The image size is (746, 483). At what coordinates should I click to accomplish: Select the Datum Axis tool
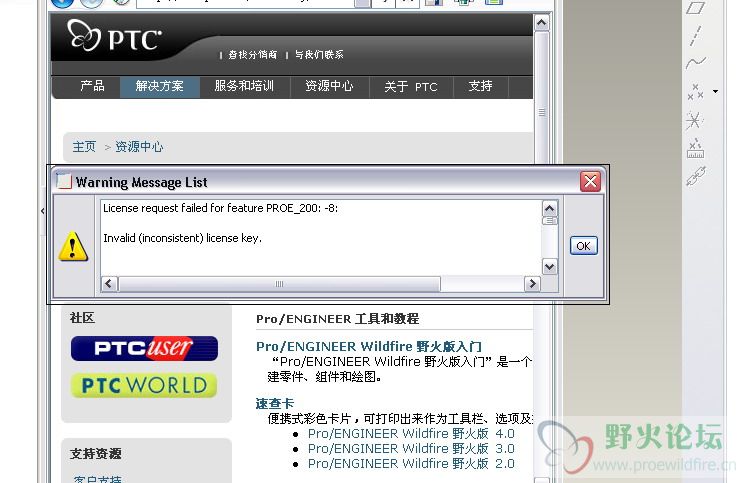[x=696, y=36]
